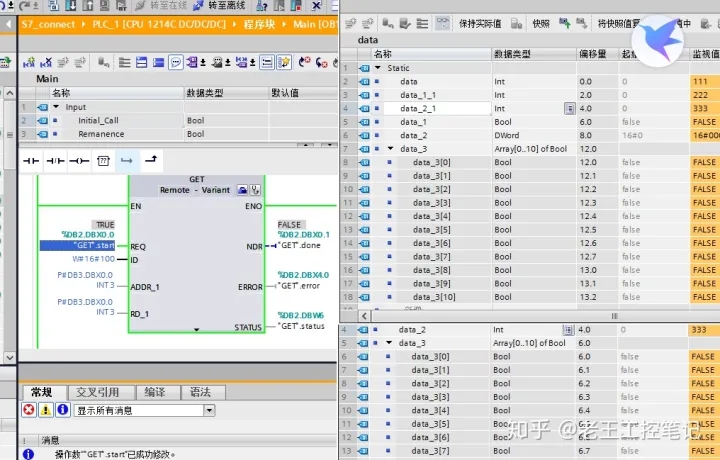720x460 pixels.
Task: Toggle Monitor all glasses icon in data block toolbar
Action: tap(443, 23)
